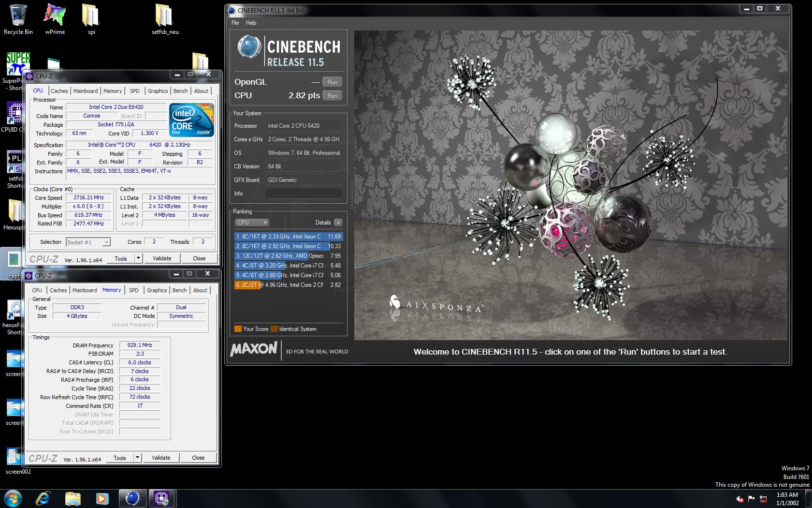This screenshot has height=508, width=812.
Task: Open Caches tab in lower CPU-Z
Action: pyautogui.click(x=58, y=290)
